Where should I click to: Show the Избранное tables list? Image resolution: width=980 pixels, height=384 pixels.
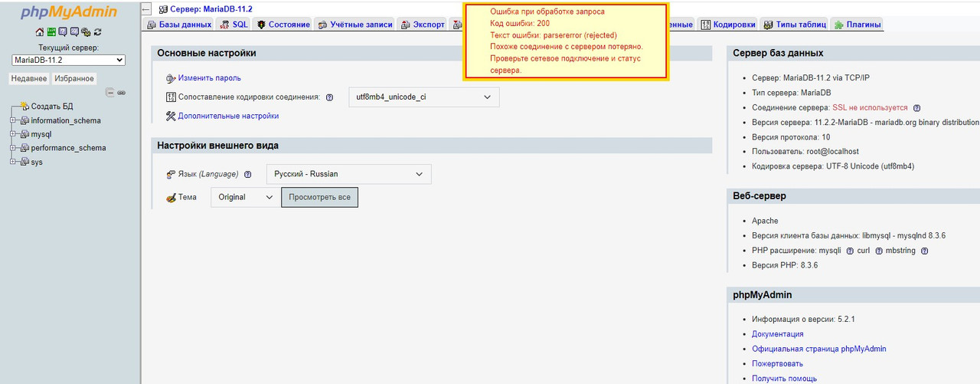point(74,78)
